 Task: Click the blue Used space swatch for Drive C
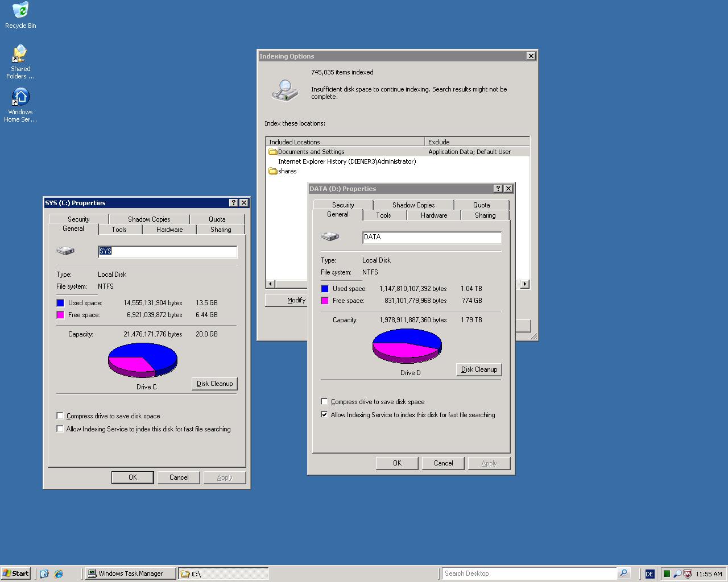[x=60, y=303]
